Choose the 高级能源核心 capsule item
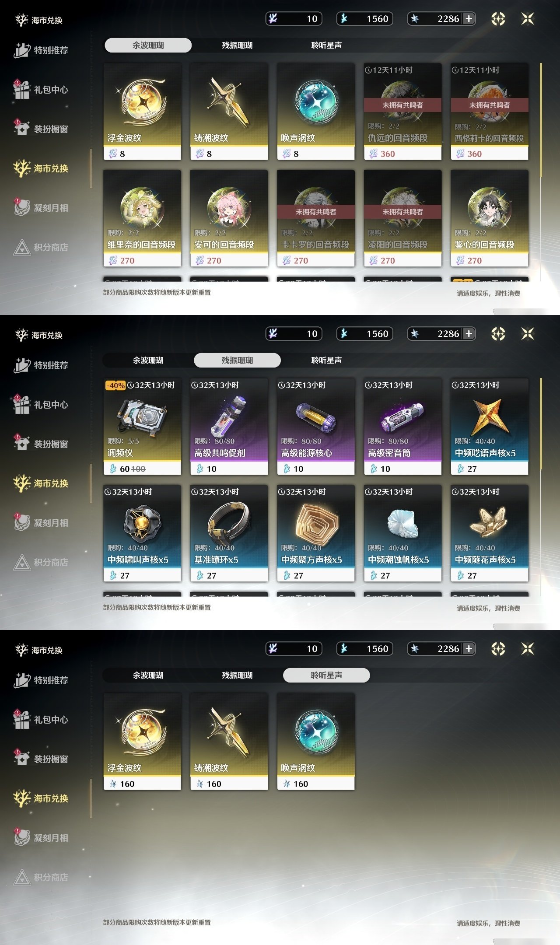The width and height of the screenshot is (560, 945). 316,427
